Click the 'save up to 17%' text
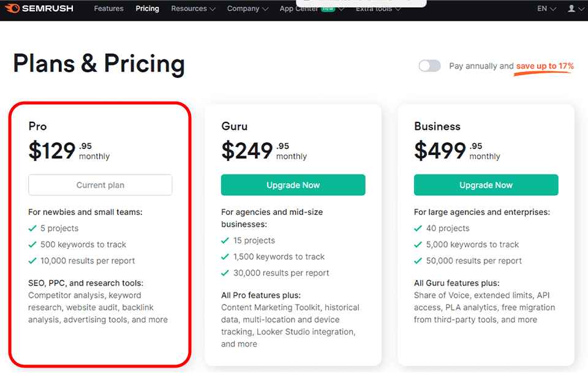Image resolution: width=588 pixels, height=392 pixels. (545, 66)
